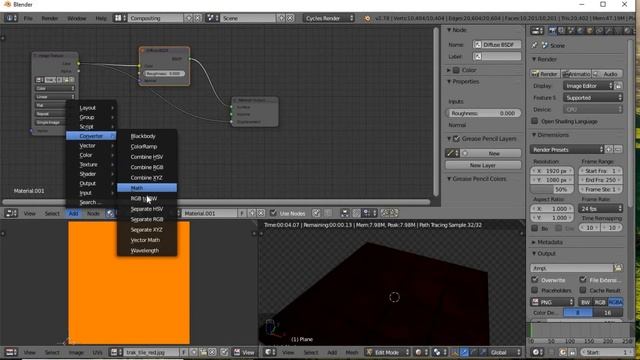The image size is (640, 360).
Task: Open the Object properties tab icon
Action: tap(590, 31)
